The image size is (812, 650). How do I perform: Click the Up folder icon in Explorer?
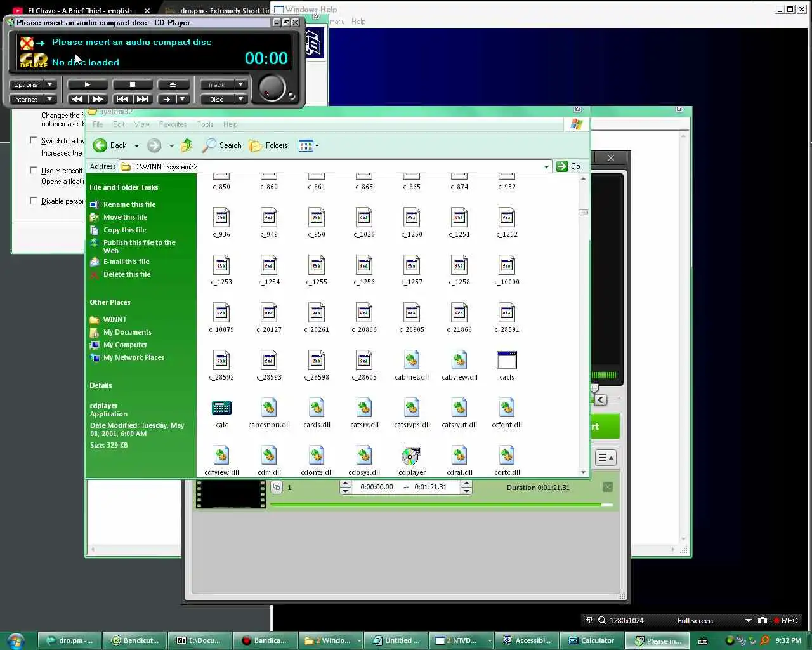coord(187,145)
